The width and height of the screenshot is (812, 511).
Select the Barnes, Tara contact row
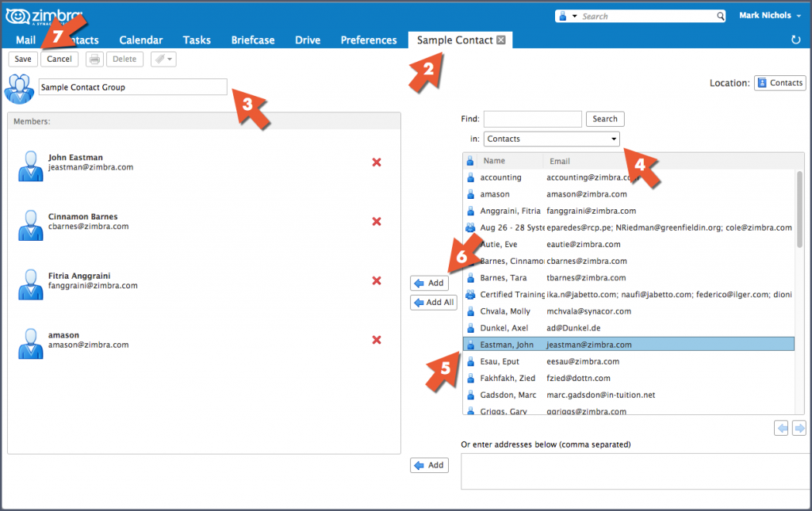555,277
